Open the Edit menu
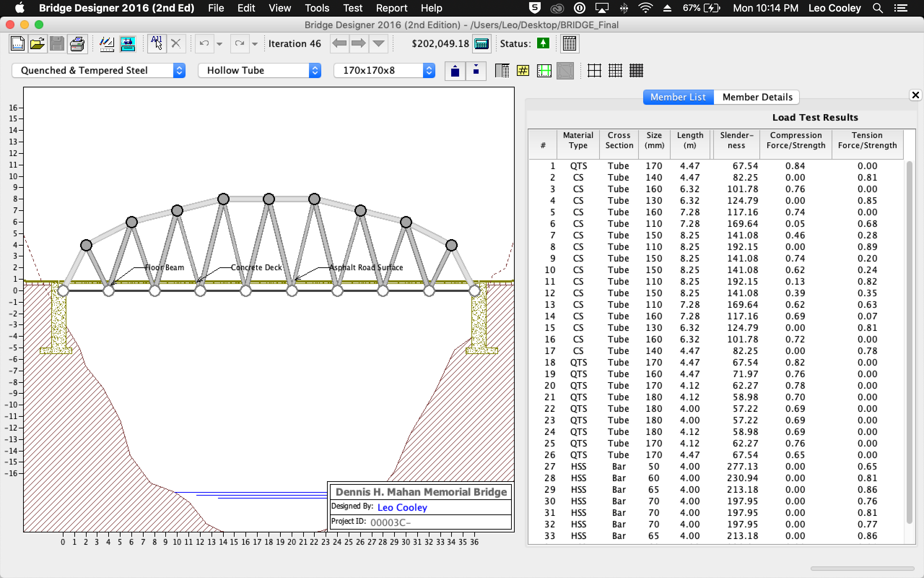Screen dimensions: 924x578 [x=246, y=8]
